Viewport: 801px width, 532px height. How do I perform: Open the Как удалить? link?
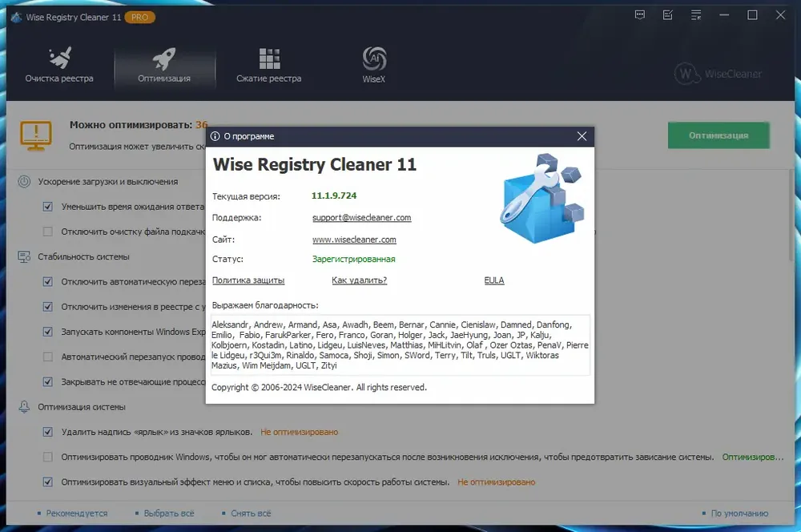pos(359,280)
